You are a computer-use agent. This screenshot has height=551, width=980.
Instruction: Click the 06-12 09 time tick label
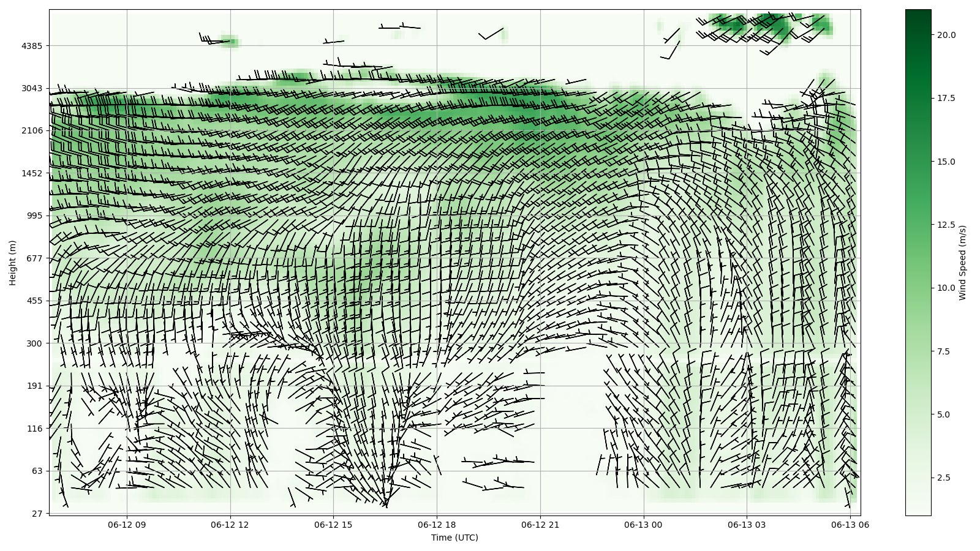click(x=127, y=525)
